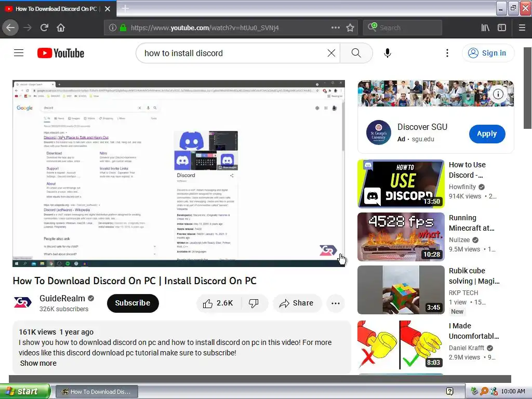The image size is (532, 399).
Task: Click the GuideRealm watermark in video
Action: point(328,251)
